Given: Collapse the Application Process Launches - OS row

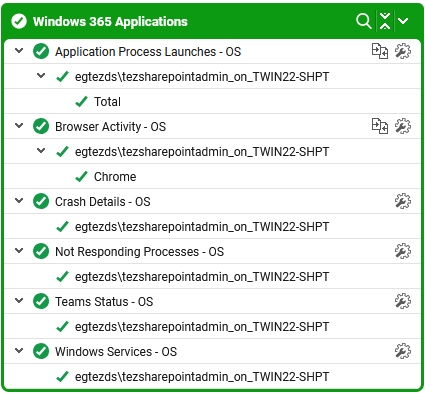Looking at the screenshot, I should click(x=19, y=51).
